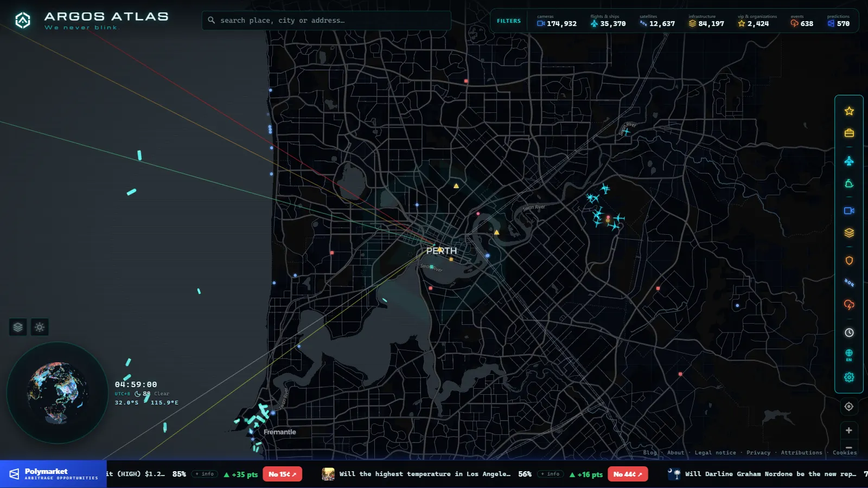Open the Blog footer link
The image size is (868, 488).
[x=650, y=453]
